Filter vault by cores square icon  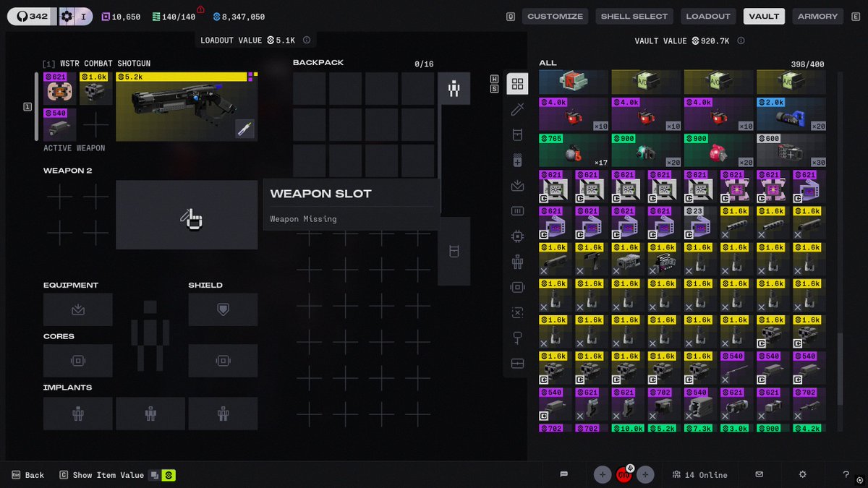[x=517, y=287]
